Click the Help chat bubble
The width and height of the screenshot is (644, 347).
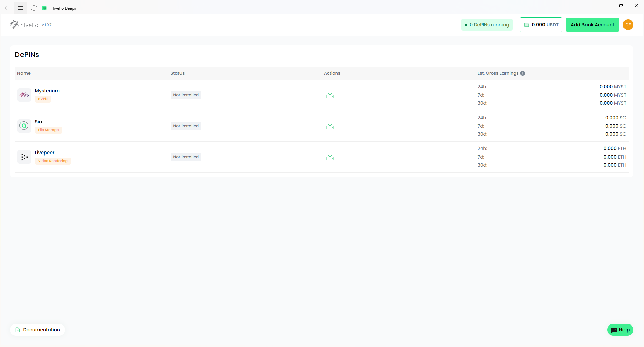coord(620,330)
